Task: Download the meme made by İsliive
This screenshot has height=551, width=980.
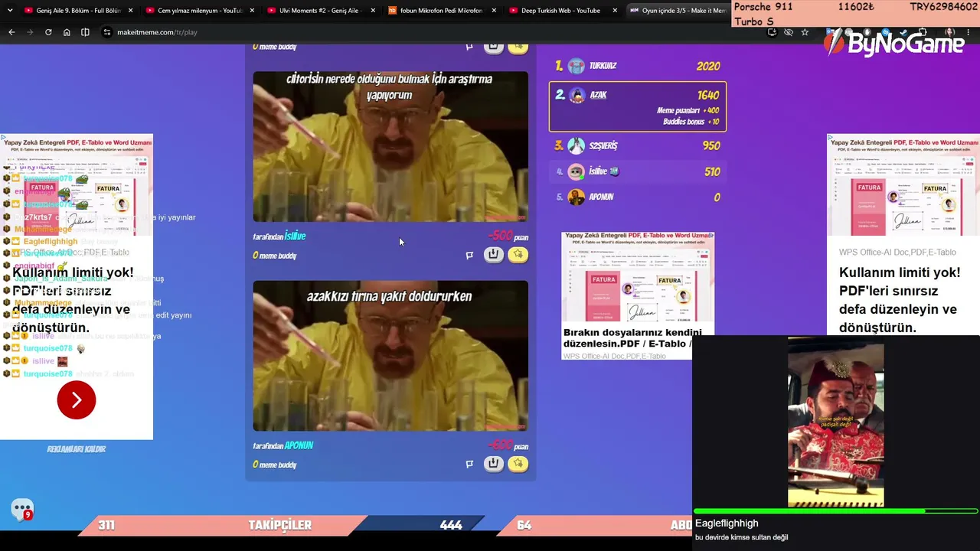Action: tap(494, 255)
